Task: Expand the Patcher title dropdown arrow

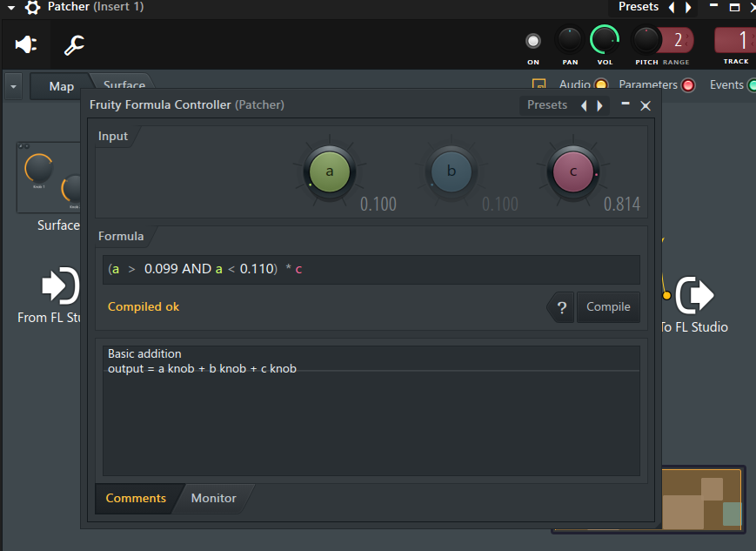Action: 11,8
